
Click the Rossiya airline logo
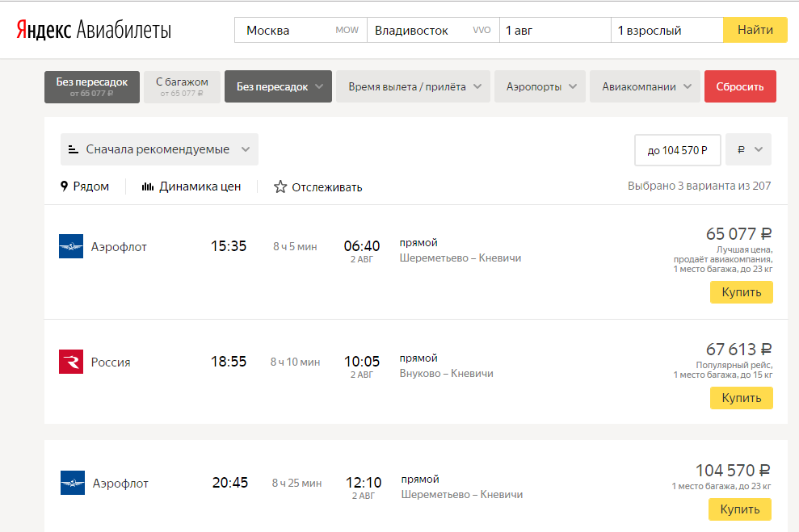coord(71,362)
